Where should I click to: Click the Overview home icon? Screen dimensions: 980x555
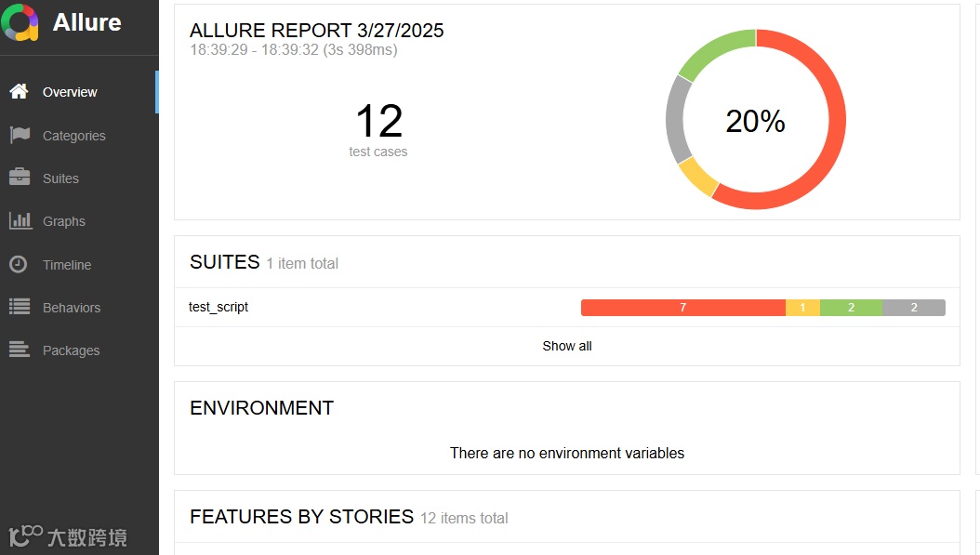19,92
